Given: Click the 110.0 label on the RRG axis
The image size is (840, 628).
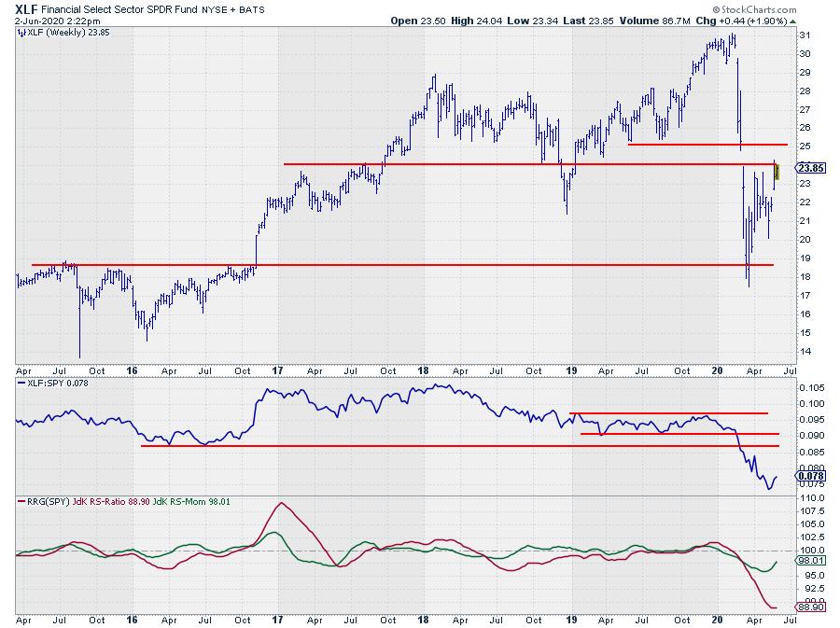Looking at the screenshot, I should [812, 498].
